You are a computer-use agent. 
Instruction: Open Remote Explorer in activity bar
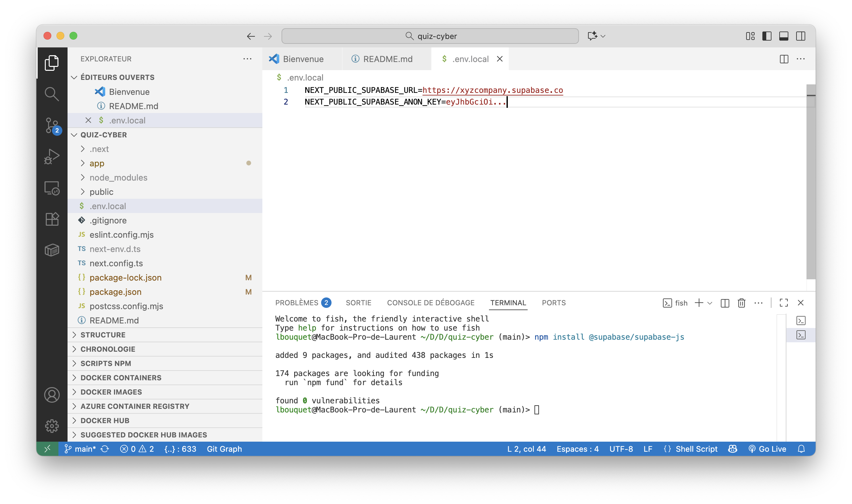52,188
